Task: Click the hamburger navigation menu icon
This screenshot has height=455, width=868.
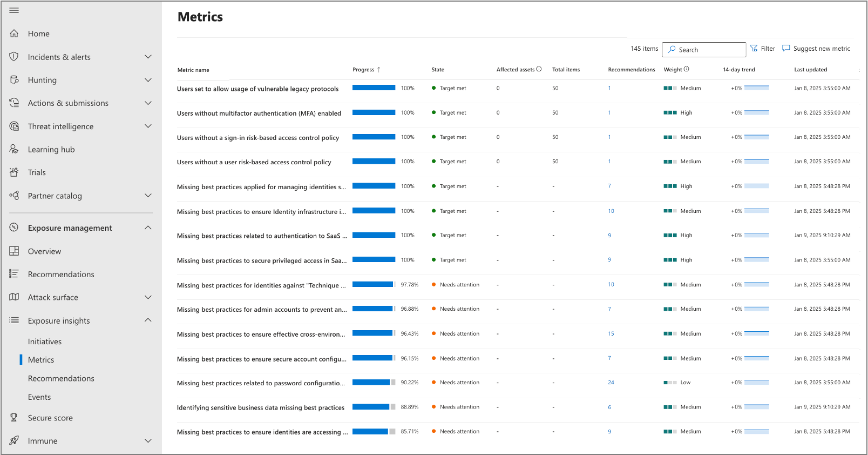Action: [14, 10]
